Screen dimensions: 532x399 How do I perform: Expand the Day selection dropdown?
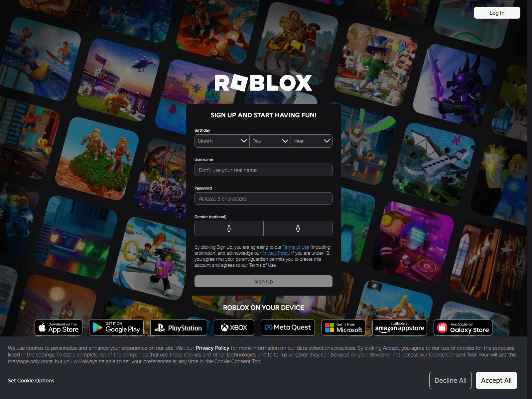coord(270,141)
